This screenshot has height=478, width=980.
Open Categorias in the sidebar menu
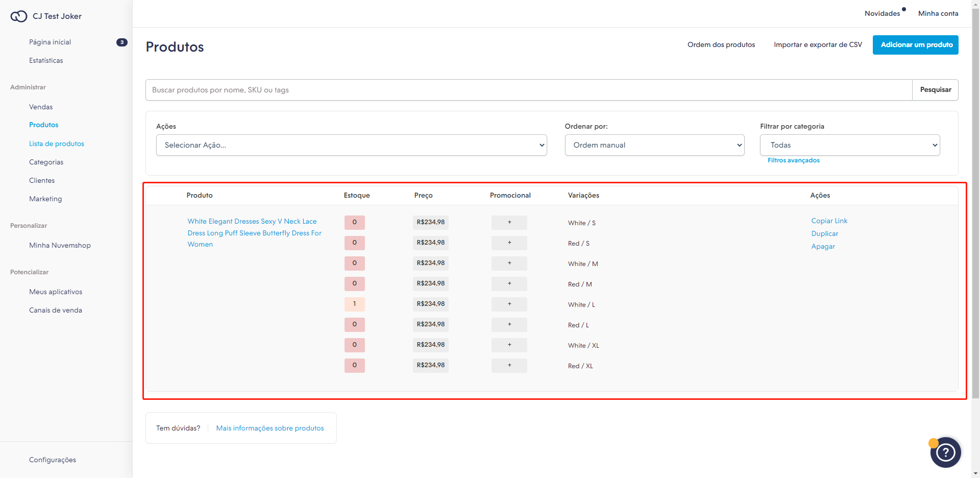[46, 162]
